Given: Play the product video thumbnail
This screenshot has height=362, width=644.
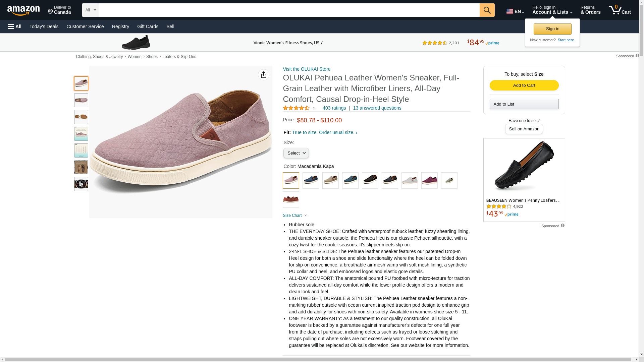Looking at the screenshot, I should pyautogui.click(x=81, y=184).
